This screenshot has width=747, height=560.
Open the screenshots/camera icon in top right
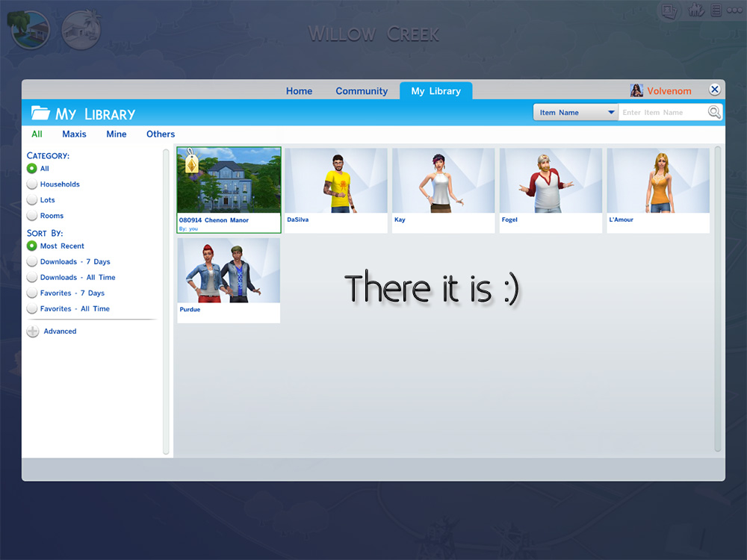(x=669, y=10)
